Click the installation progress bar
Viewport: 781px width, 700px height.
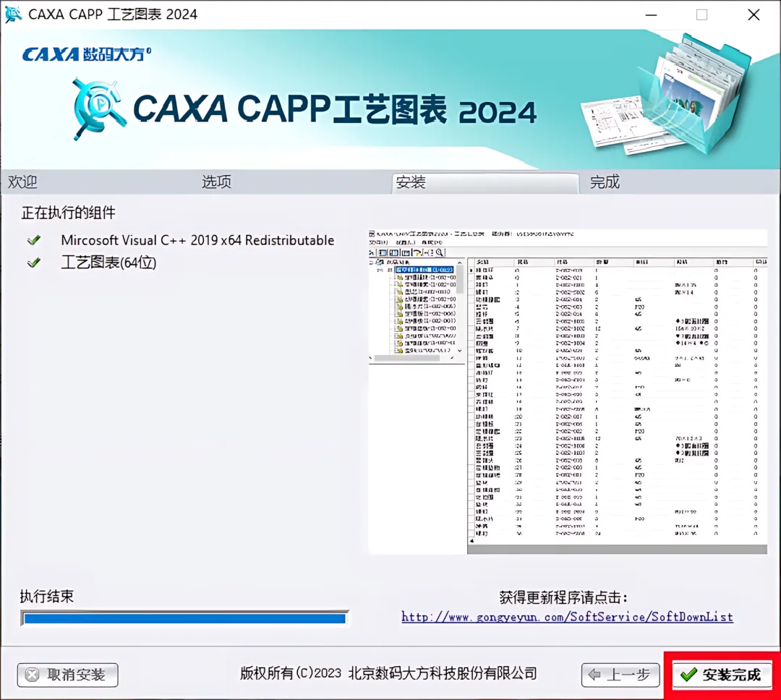185,618
